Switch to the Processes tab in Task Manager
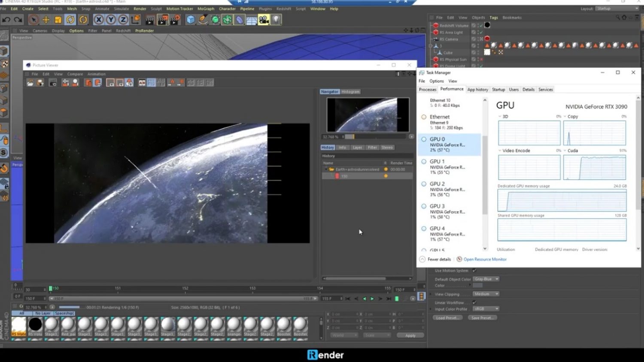644x362 pixels. (427, 90)
